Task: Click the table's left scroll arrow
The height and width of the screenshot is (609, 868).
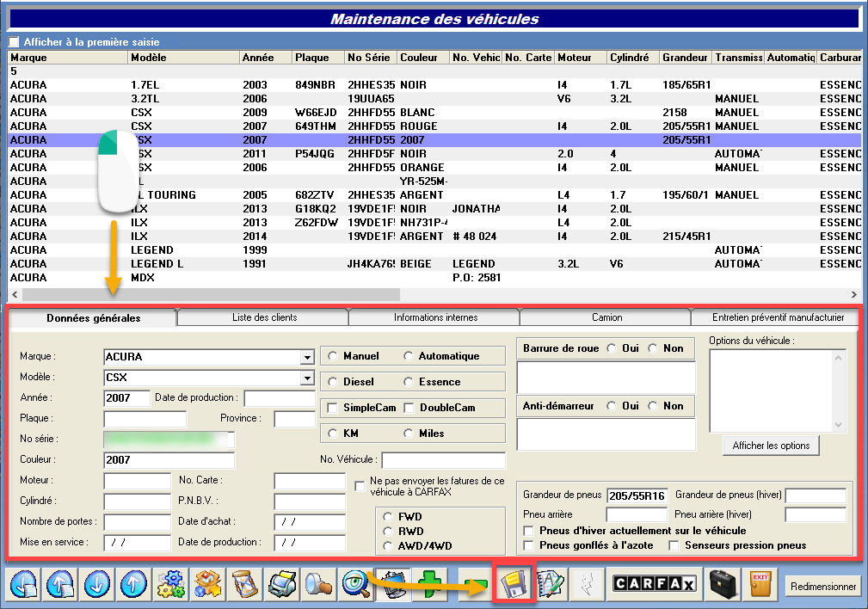Action: coord(15,294)
